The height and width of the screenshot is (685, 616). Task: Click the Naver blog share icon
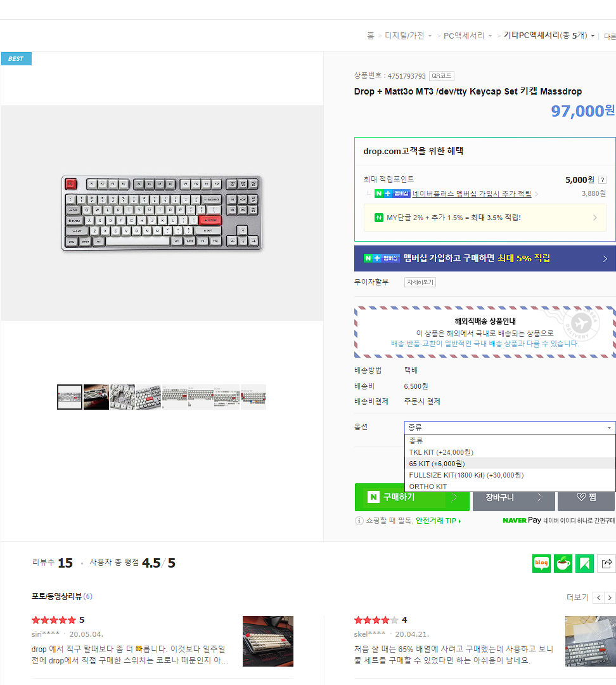pyautogui.click(x=541, y=563)
